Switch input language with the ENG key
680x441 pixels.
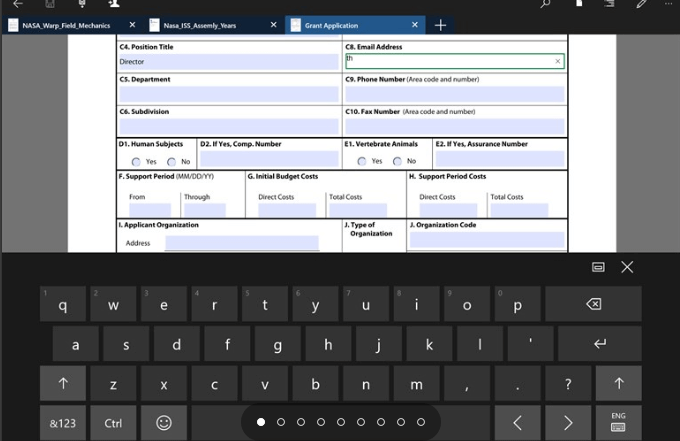[x=618, y=422]
